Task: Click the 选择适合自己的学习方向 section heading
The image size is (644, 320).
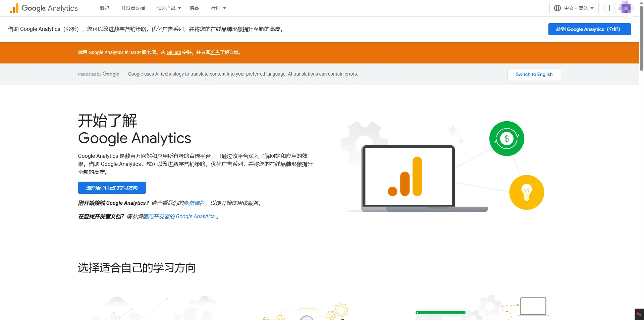Action: tap(137, 268)
